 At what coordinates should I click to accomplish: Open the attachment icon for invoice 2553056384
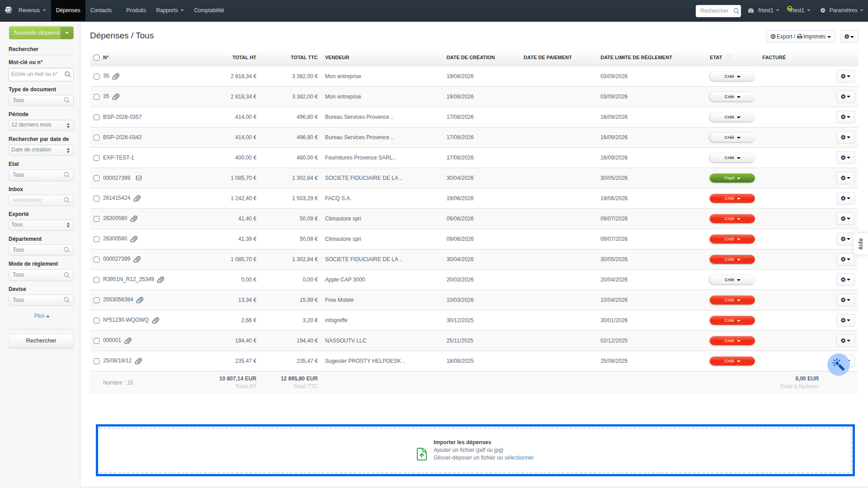pos(140,300)
